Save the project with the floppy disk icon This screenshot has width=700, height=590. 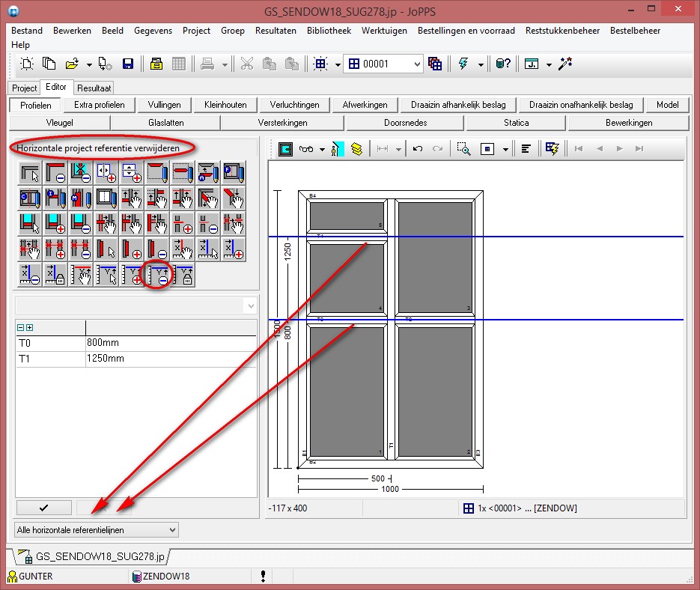click(x=128, y=64)
